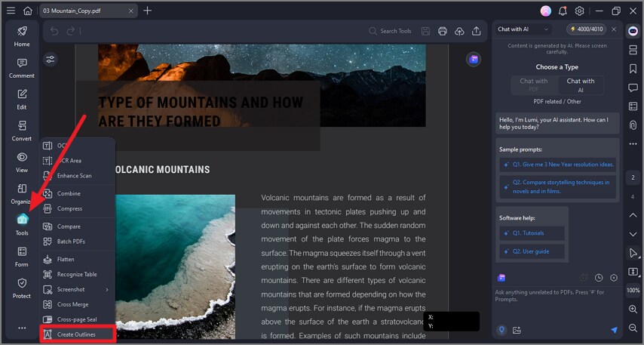644x345 pixels.
Task: Open the chat history clock icon
Action: 599,278
